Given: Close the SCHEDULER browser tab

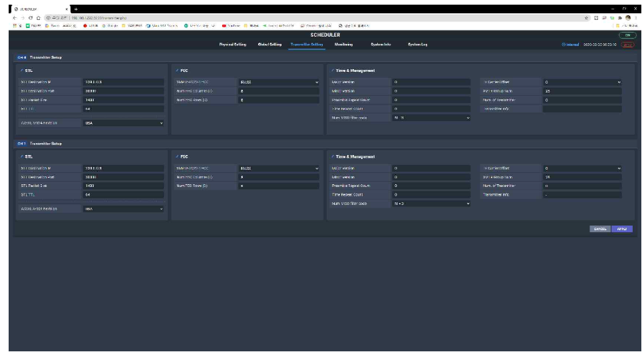Looking at the screenshot, I should (x=67, y=9).
